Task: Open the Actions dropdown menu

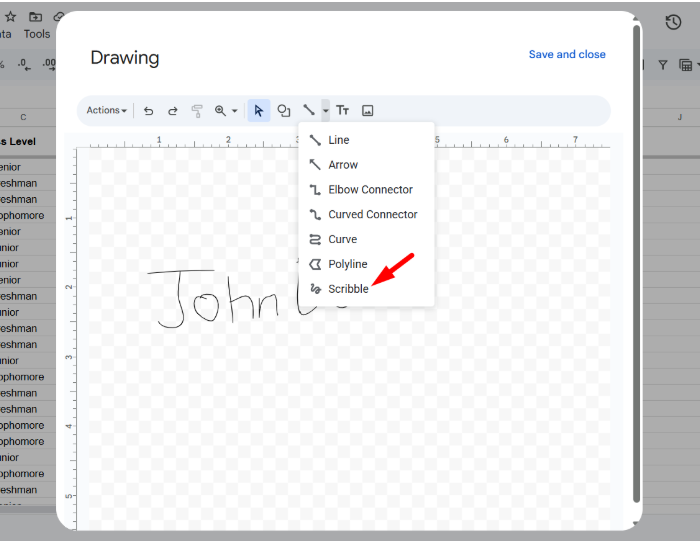Action: pos(106,111)
